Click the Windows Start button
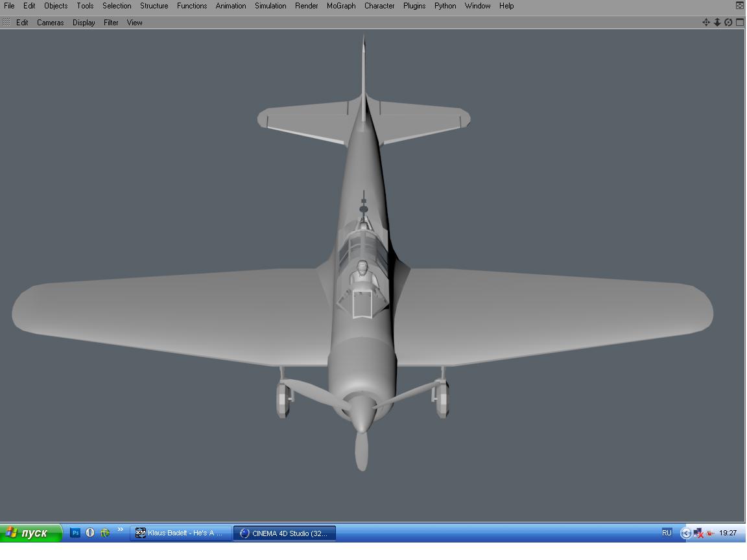 [30, 533]
